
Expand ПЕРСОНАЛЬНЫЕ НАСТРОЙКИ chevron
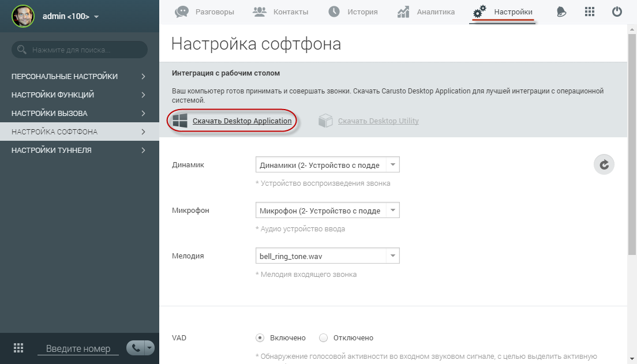click(144, 76)
